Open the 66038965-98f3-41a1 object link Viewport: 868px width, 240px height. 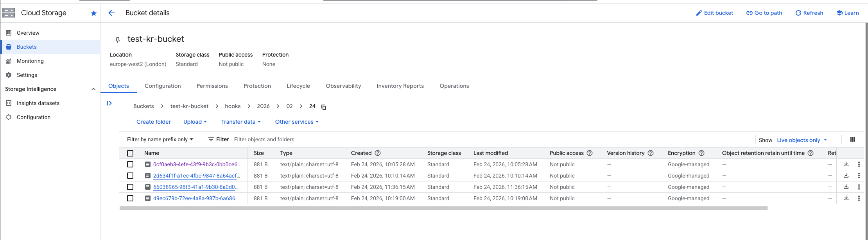(x=196, y=187)
